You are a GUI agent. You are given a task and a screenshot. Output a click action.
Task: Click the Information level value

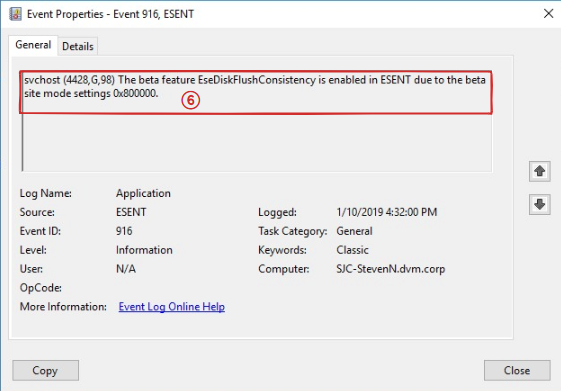point(144,250)
